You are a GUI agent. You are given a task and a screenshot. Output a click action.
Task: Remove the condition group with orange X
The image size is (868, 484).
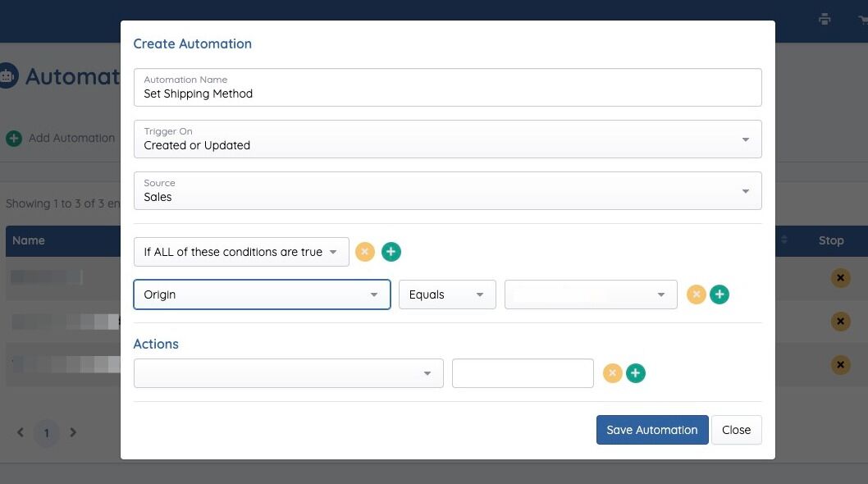(365, 252)
